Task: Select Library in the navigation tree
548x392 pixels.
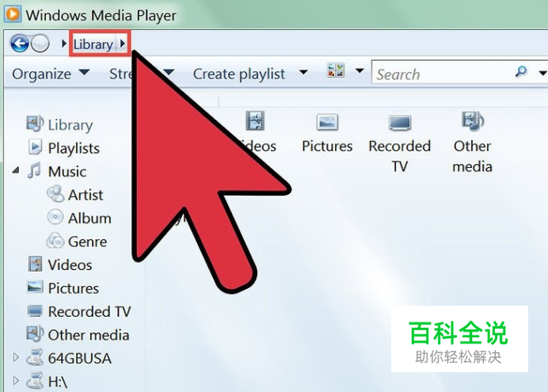Action: (x=70, y=125)
